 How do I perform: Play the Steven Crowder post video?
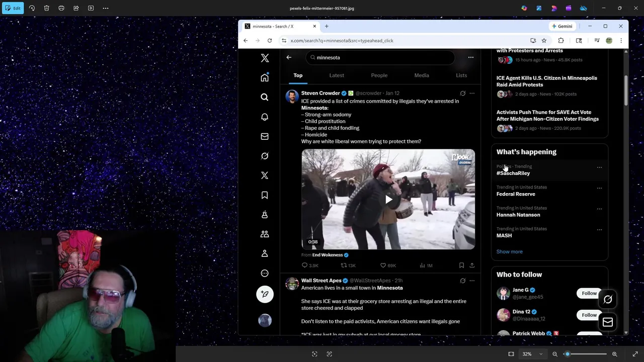pos(388,200)
